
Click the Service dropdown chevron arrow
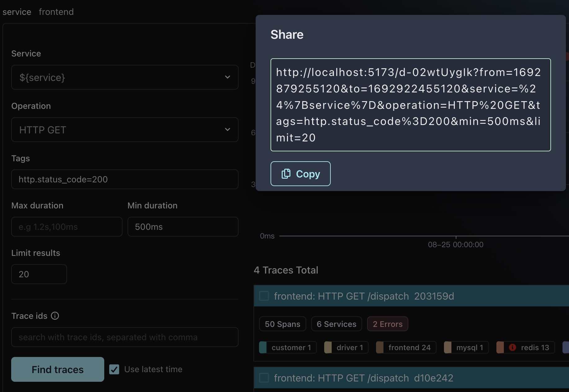pyautogui.click(x=228, y=77)
